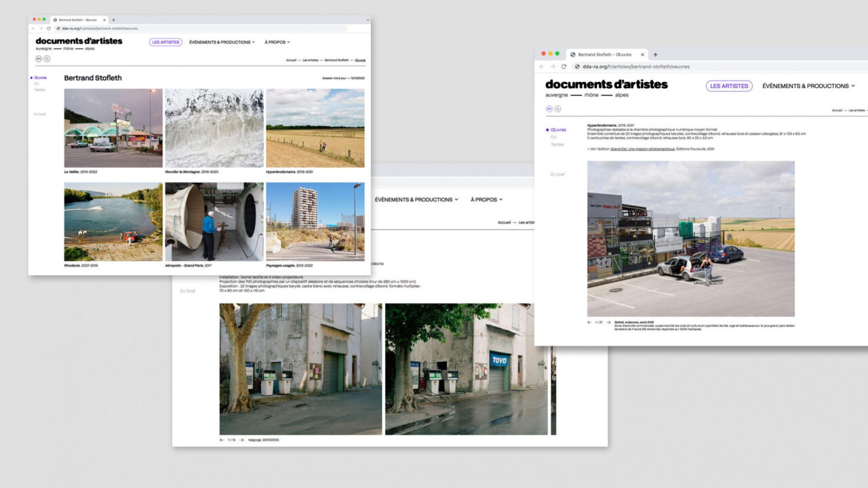
Task: Expand À PROPOS menu in middle window
Action: 488,199
